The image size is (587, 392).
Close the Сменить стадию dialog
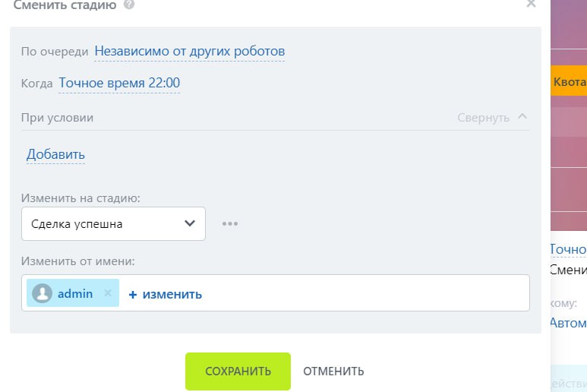tap(531, 4)
